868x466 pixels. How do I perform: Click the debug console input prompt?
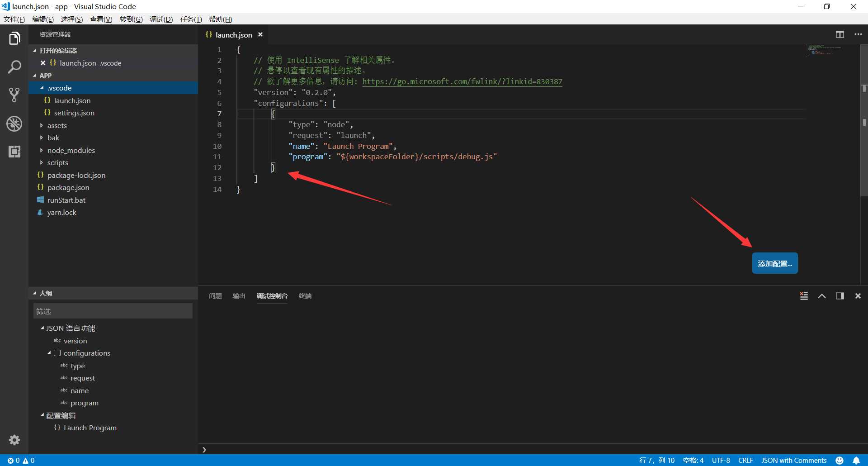pos(533,450)
